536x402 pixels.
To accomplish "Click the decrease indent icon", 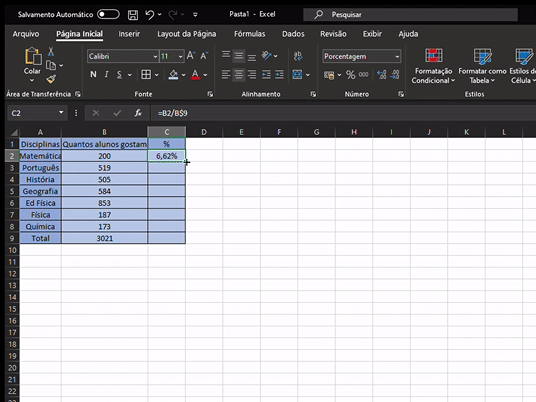I will pos(266,75).
